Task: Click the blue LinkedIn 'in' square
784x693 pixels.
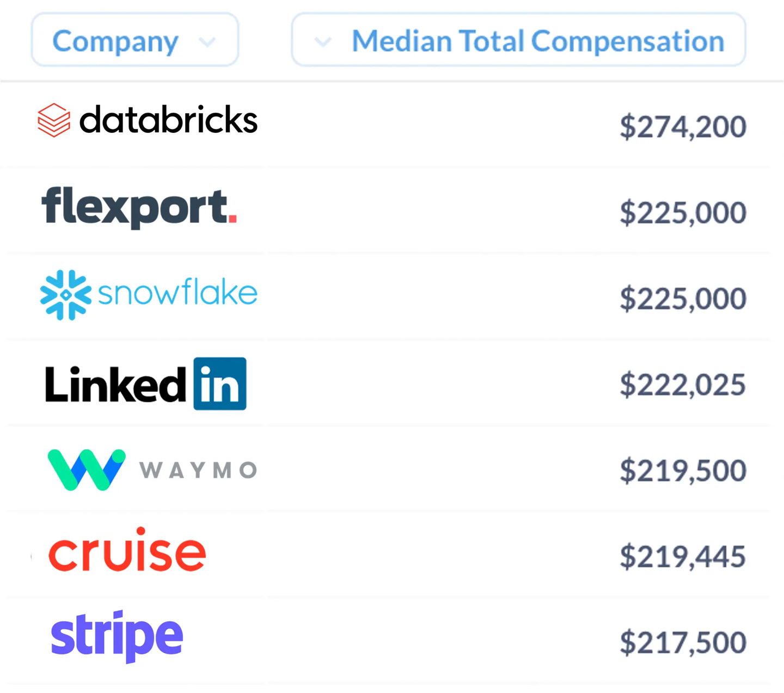Action: click(220, 384)
